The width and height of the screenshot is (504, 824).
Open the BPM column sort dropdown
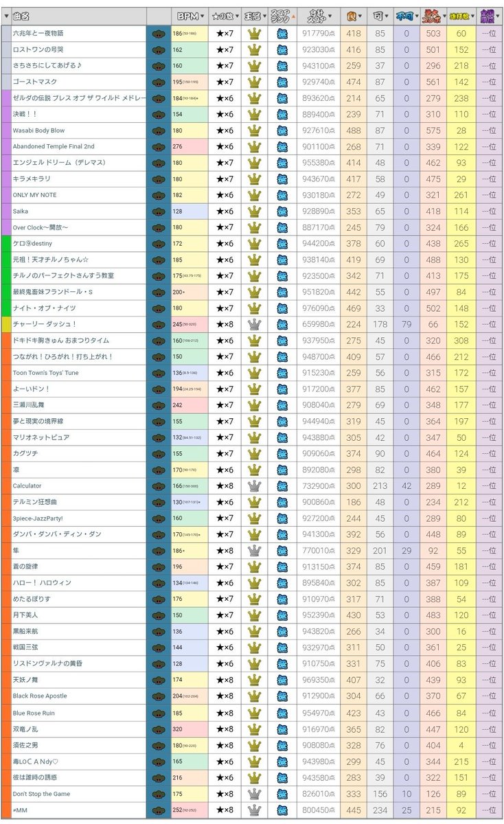(203, 16)
